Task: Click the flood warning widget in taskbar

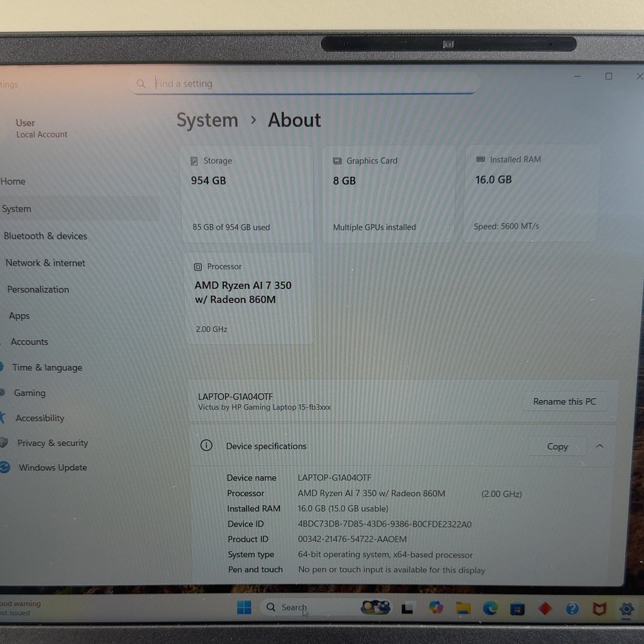Action: click(20, 608)
